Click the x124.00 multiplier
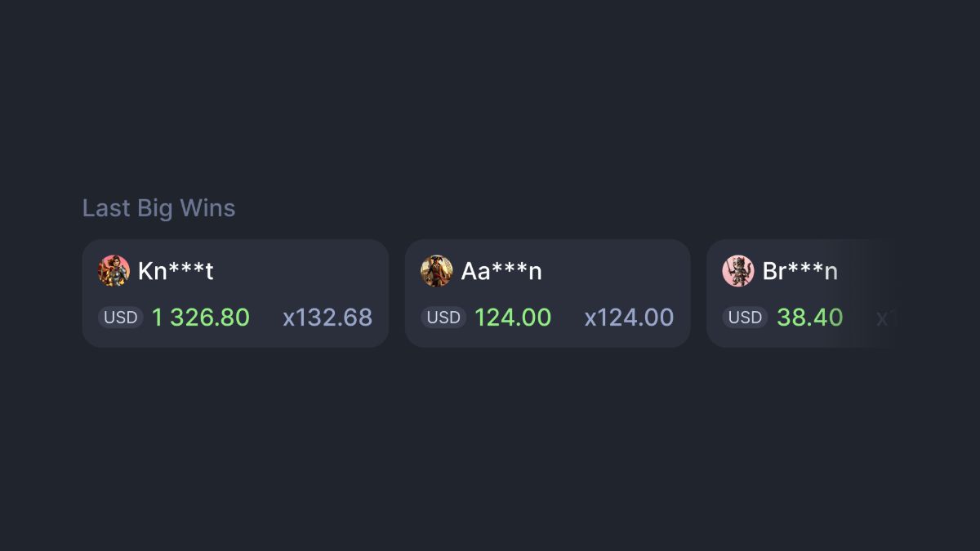 (x=630, y=318)
